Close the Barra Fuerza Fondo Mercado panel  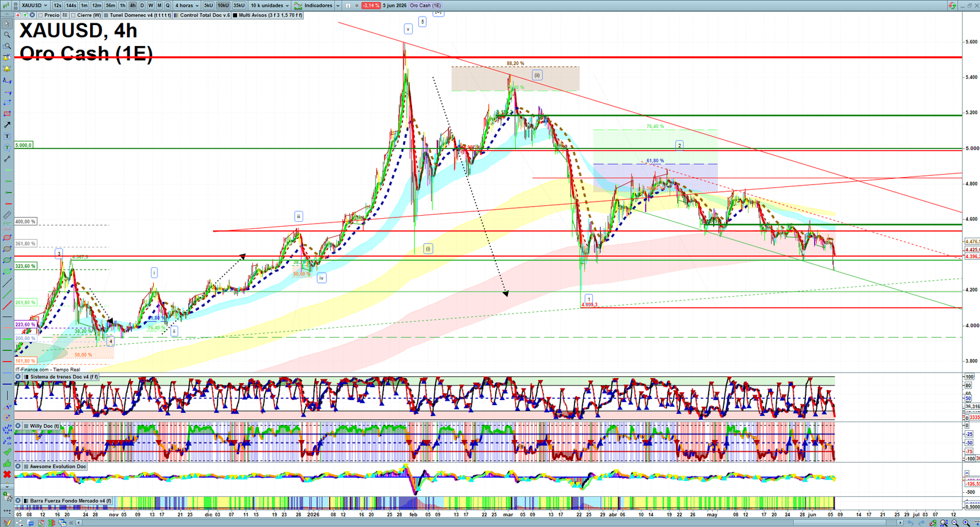[x=18, y=501]
